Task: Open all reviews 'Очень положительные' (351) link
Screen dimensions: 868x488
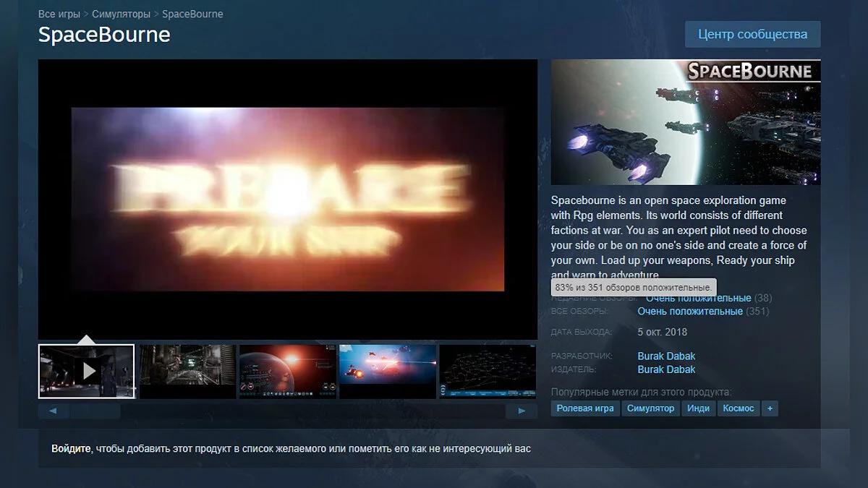Action: tap(689, 312)
